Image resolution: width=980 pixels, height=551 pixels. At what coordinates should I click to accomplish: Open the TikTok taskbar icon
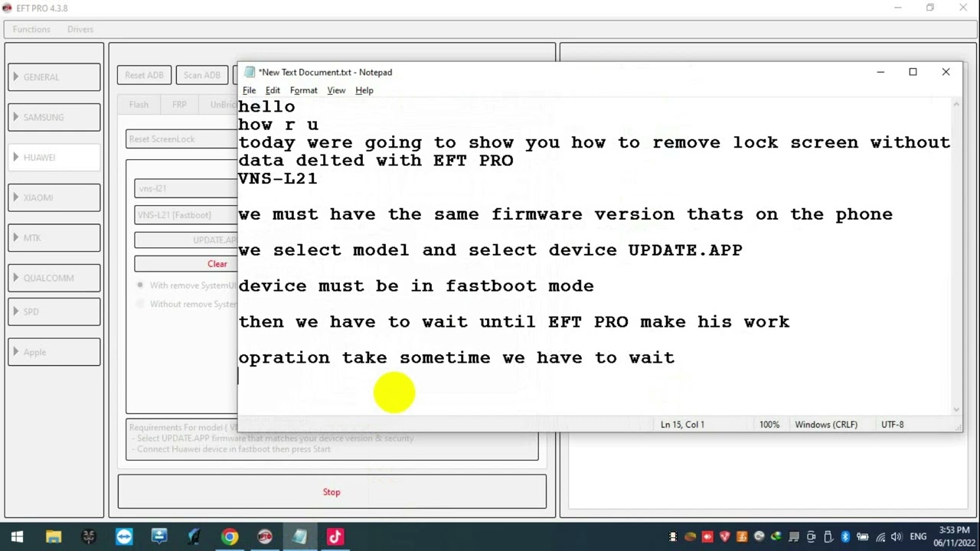(335, 536)
